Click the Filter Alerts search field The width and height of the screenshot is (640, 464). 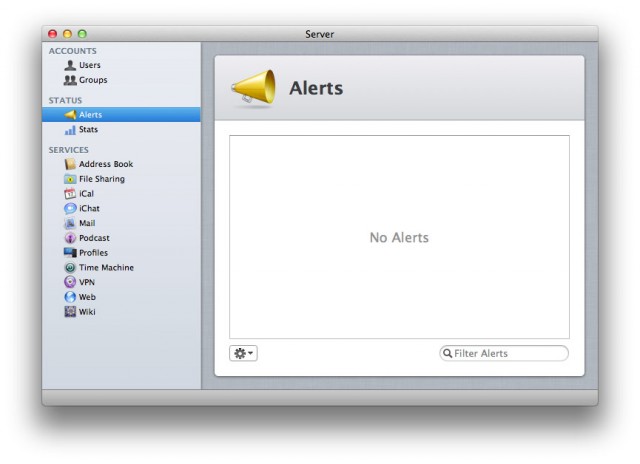pos(504,353)
